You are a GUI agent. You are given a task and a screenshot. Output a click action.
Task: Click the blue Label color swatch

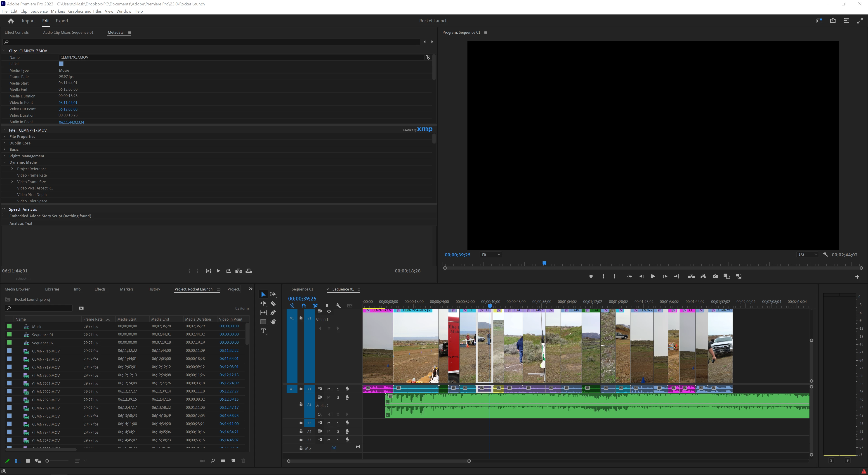61,64
